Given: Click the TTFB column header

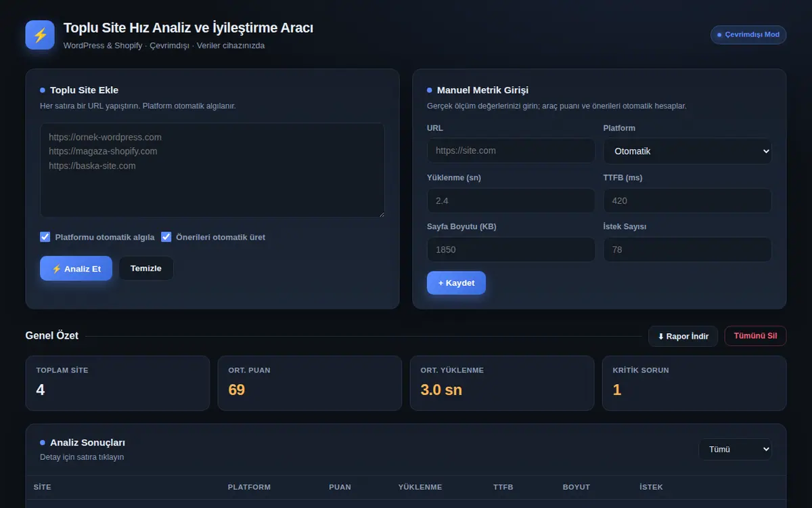Looking at the screenshot, I should [x=503, y=487].
